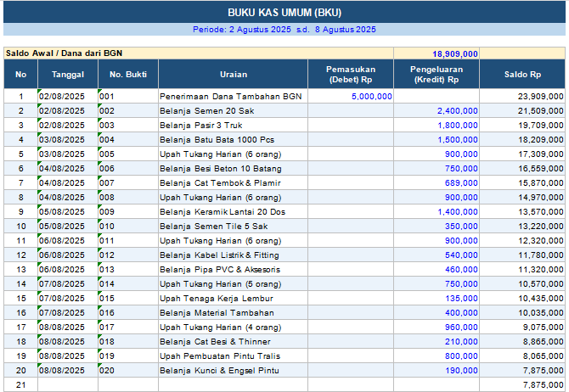Select Belanja Material Tambahan cell
Screen dimensions: 569x392
pos(233,312)
